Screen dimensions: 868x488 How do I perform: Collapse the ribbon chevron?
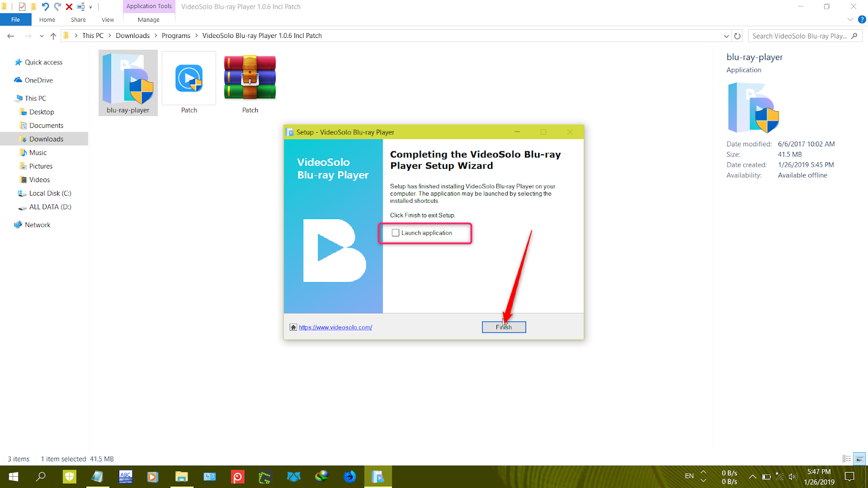tap(850, 20)
